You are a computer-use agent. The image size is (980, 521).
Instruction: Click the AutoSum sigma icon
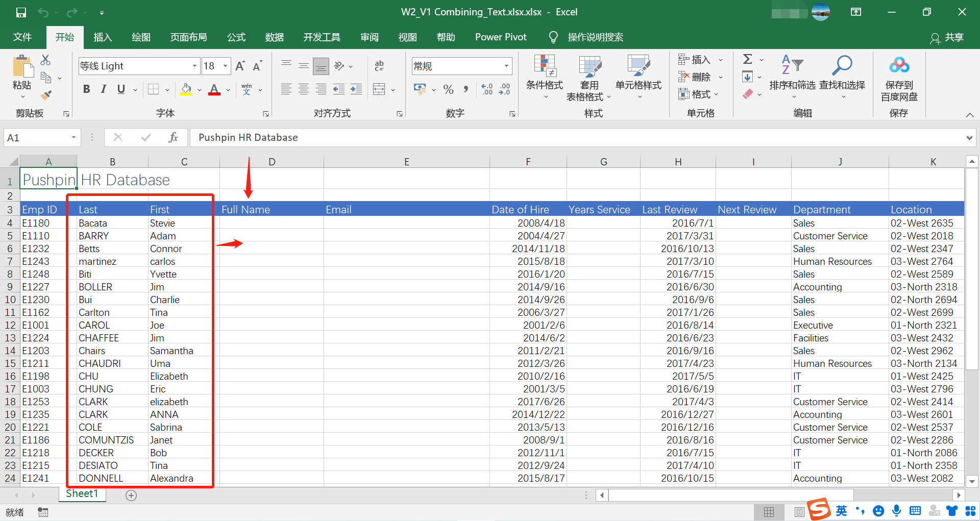[x=747, y=59]
